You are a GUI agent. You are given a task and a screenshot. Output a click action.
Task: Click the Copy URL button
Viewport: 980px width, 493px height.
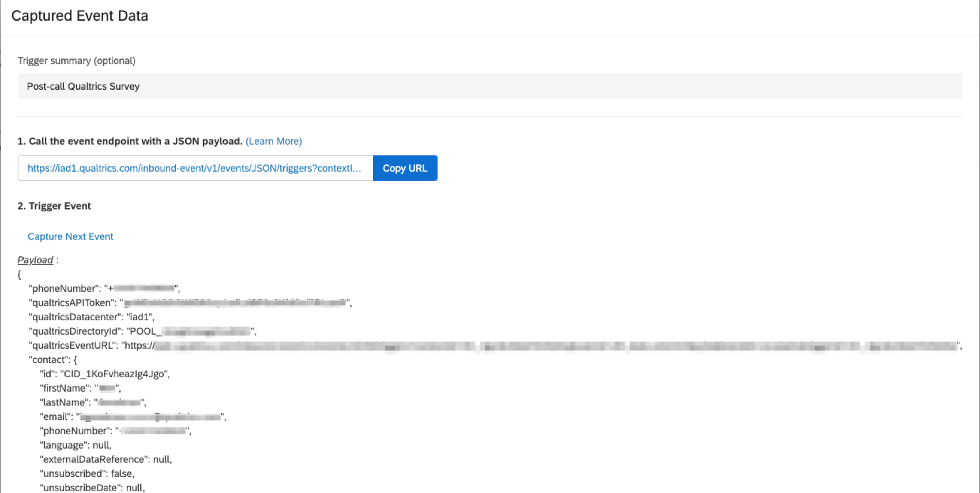pos(405,168)
